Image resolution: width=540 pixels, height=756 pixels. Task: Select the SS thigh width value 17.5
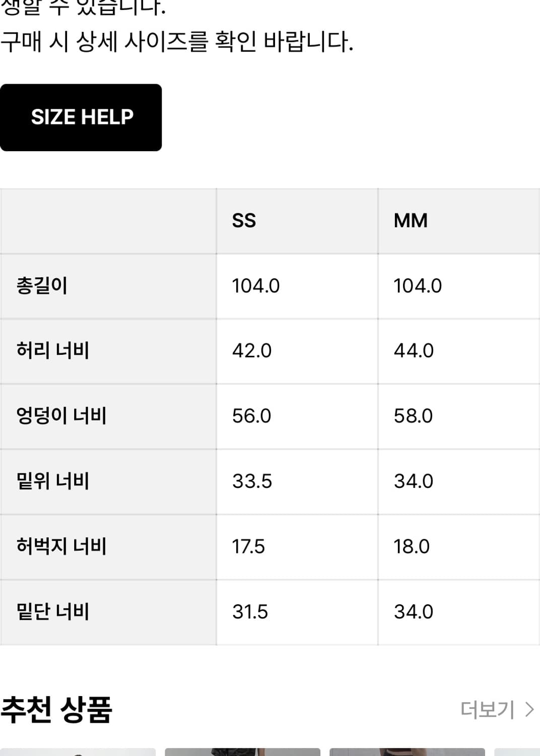pos(248,546)
